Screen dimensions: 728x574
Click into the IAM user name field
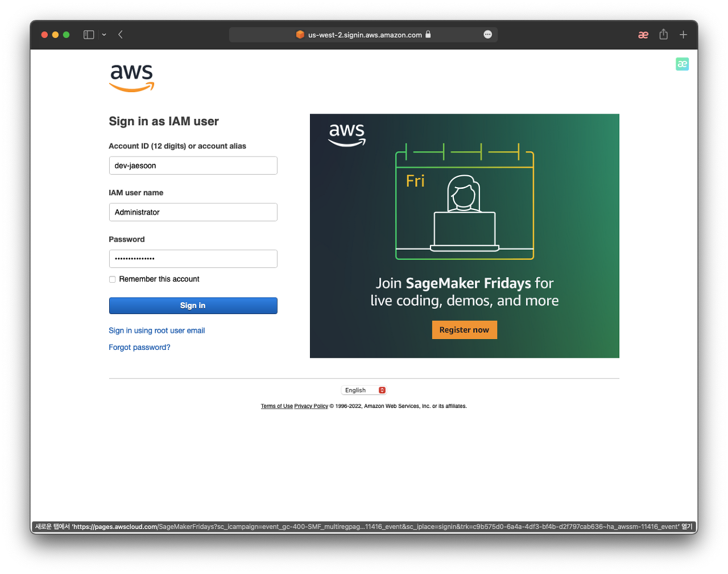[193, 212]
